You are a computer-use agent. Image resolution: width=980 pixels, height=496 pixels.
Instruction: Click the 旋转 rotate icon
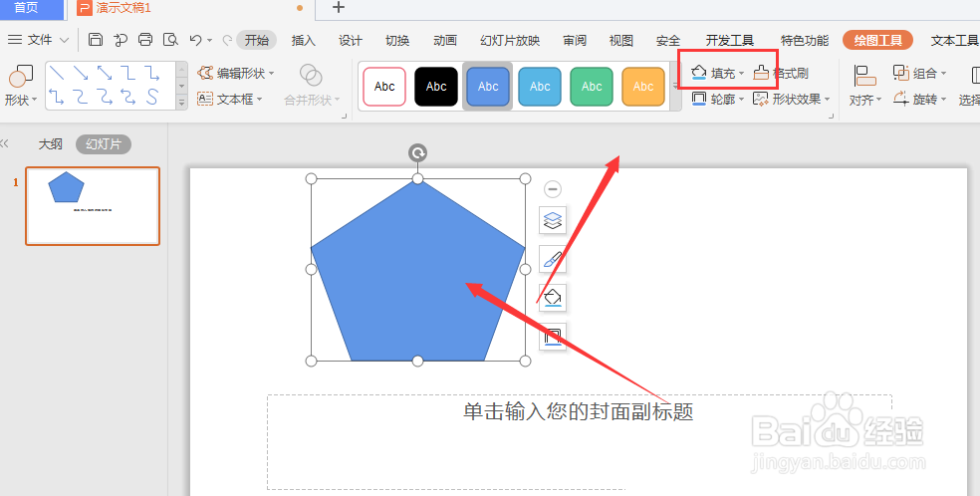pos(900,99)
